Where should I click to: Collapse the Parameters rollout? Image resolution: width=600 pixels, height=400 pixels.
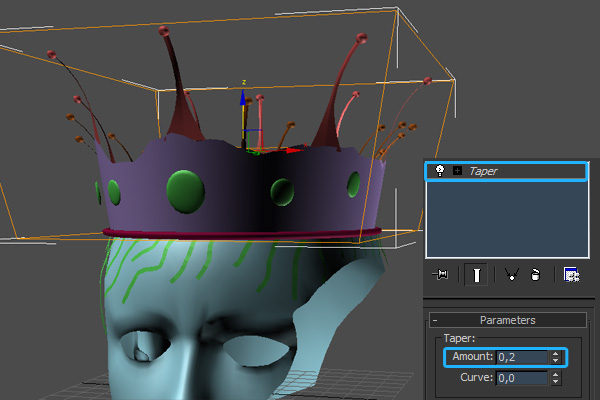tap(436, 321)
